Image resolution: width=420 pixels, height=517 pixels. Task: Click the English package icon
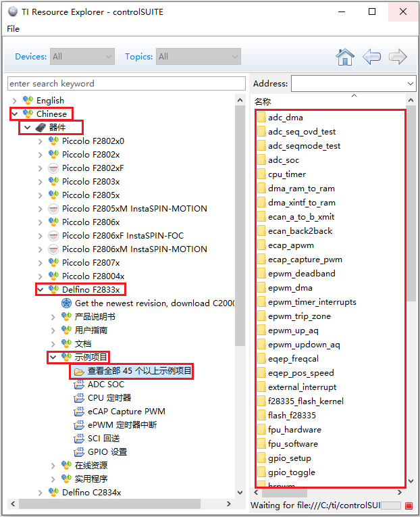point(28,100)
